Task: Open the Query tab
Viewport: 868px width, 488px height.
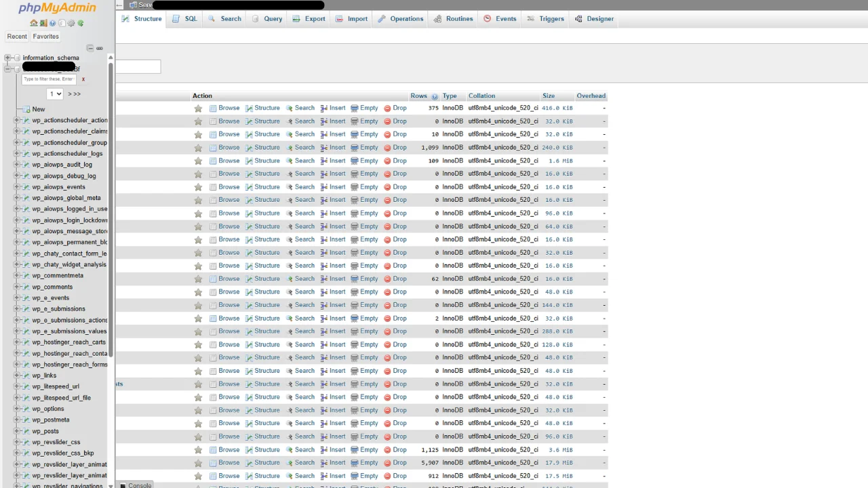Action: coord(267,19)
